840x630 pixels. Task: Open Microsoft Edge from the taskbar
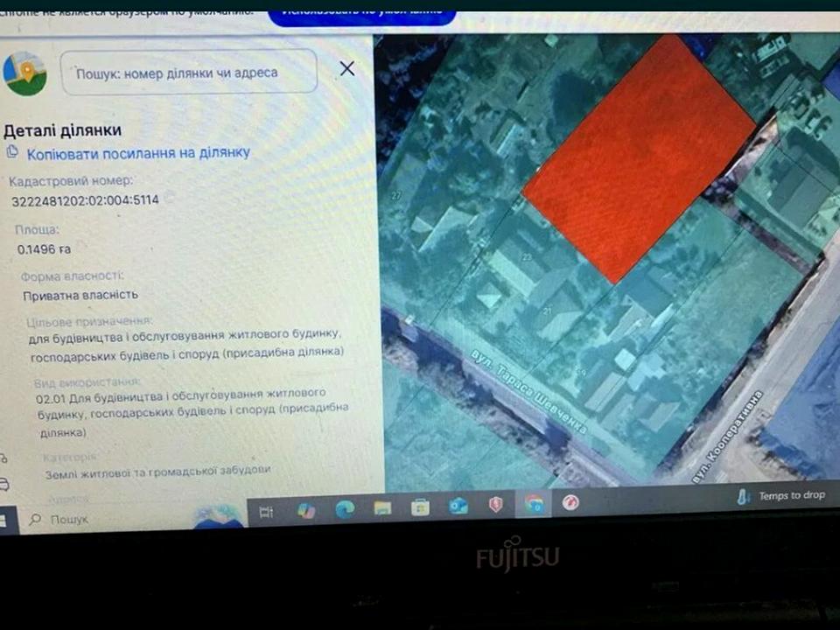point(345,508)
